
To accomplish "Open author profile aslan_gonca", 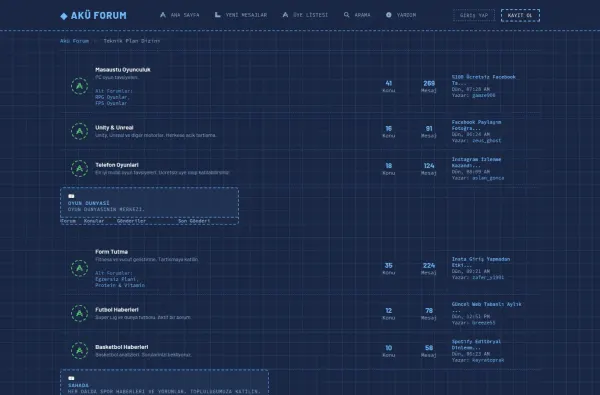I will (488, 178).
